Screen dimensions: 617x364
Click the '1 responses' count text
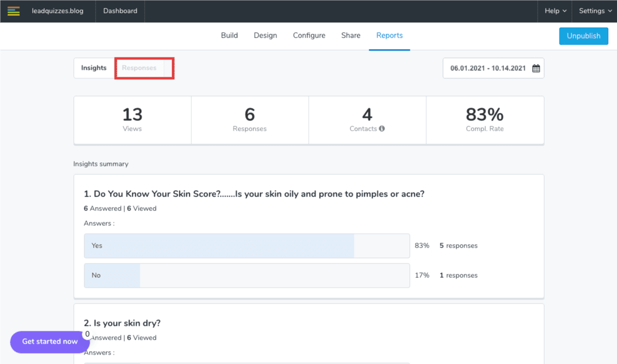coord(458,275)
